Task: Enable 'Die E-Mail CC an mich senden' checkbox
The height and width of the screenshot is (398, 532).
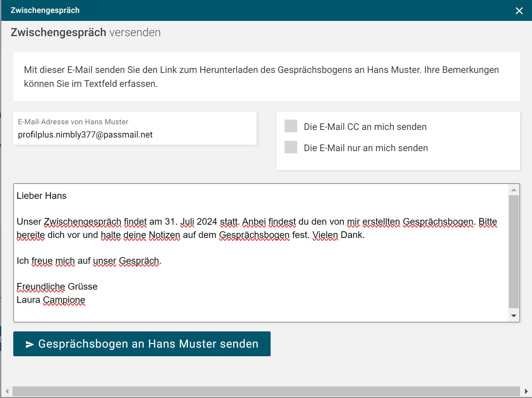Action: 291,126
